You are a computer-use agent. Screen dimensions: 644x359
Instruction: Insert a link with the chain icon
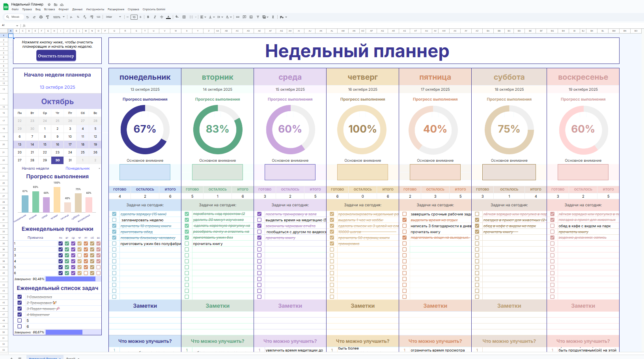point(237,17)
